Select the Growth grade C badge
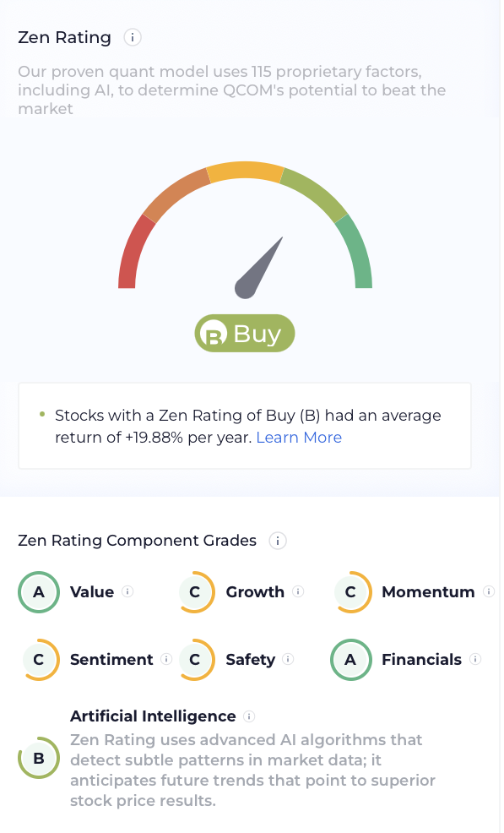Image resolution: width=504 pixels, height=833 pixels. point(195,592)
